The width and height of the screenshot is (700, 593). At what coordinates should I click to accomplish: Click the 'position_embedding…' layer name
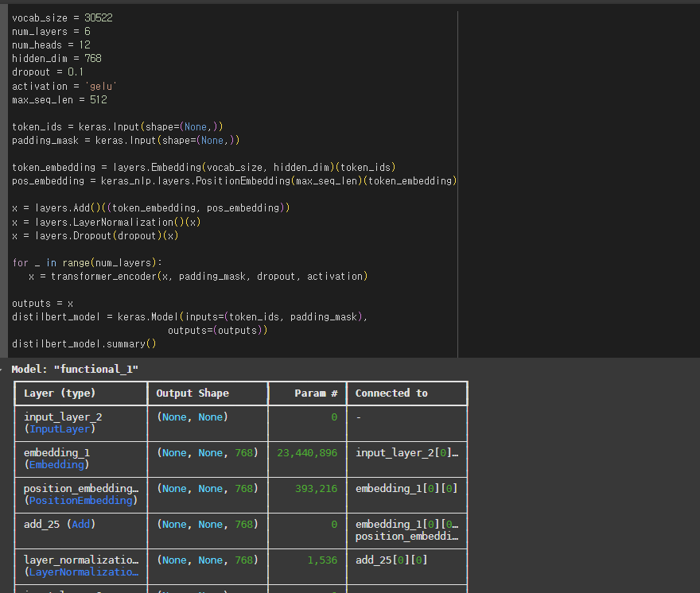click(x=81, y=488)
